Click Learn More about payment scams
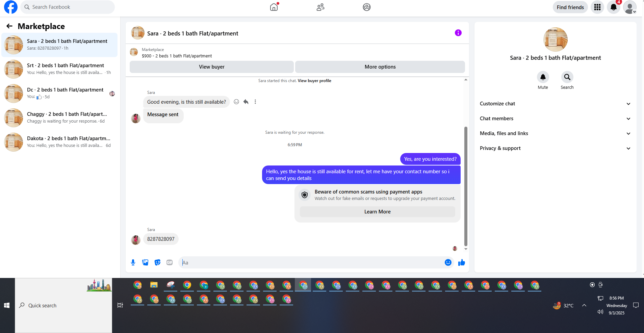Image resolution: width=644 pixels, height=333 pixels. pyautogui.click(x=378, y=212)
